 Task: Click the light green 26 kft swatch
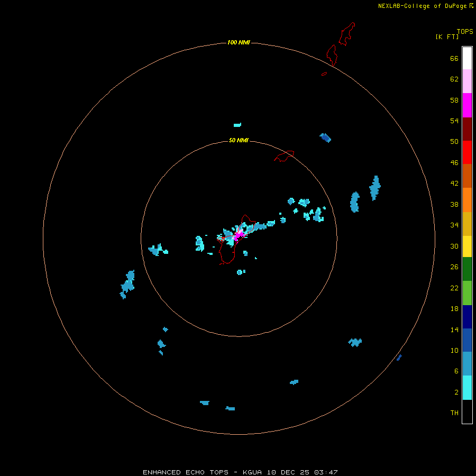pyautogui.click(x=467, y=293)
